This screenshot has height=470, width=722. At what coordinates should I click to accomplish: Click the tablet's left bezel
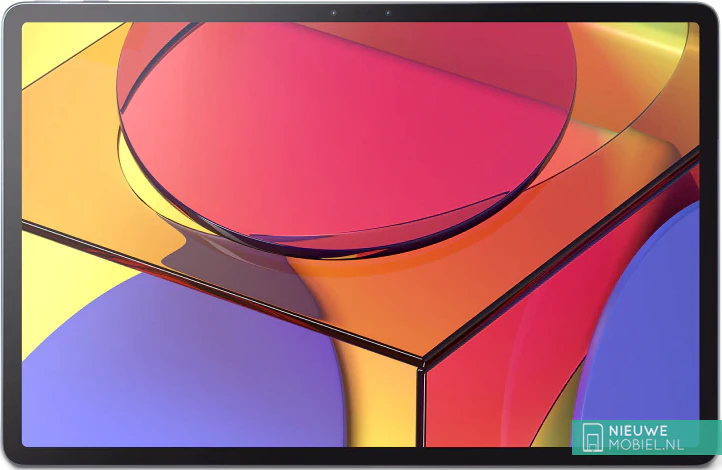pyautogui.click(x=11, y=235)
